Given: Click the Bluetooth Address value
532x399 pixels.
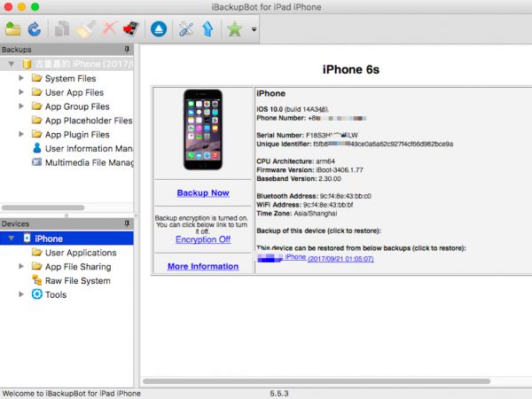Looking at the screenshot, I should coord(346,196).
